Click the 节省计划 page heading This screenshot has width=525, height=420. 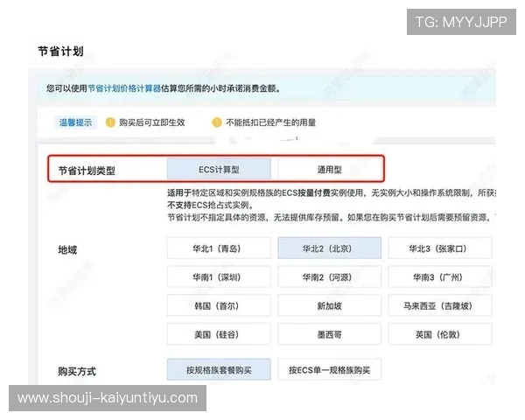(60, 52)
